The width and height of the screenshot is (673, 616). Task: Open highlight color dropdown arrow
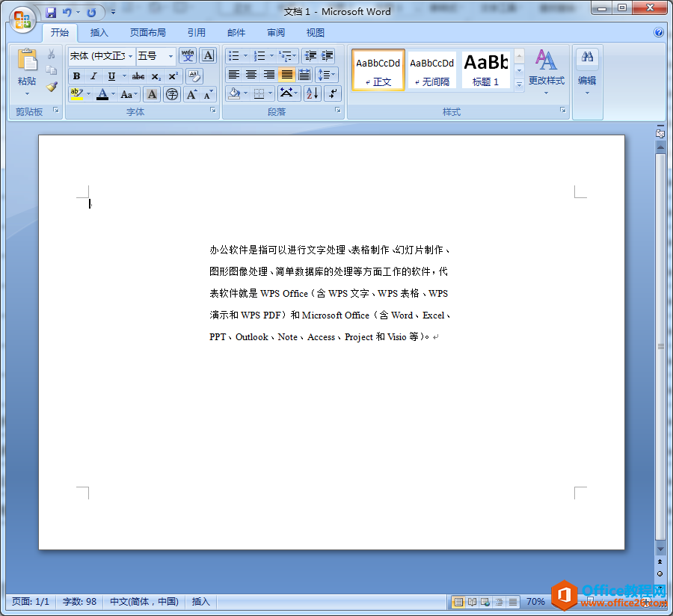88,94
